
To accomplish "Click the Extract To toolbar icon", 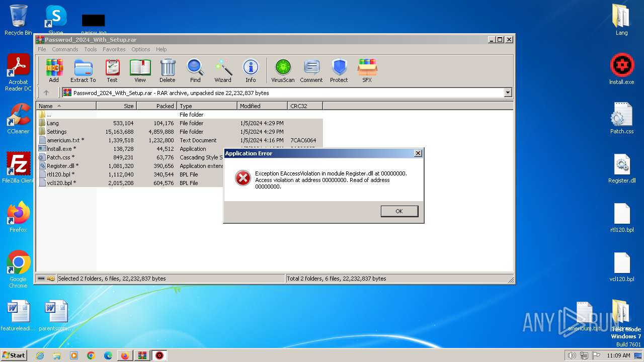I will [83, 70].
